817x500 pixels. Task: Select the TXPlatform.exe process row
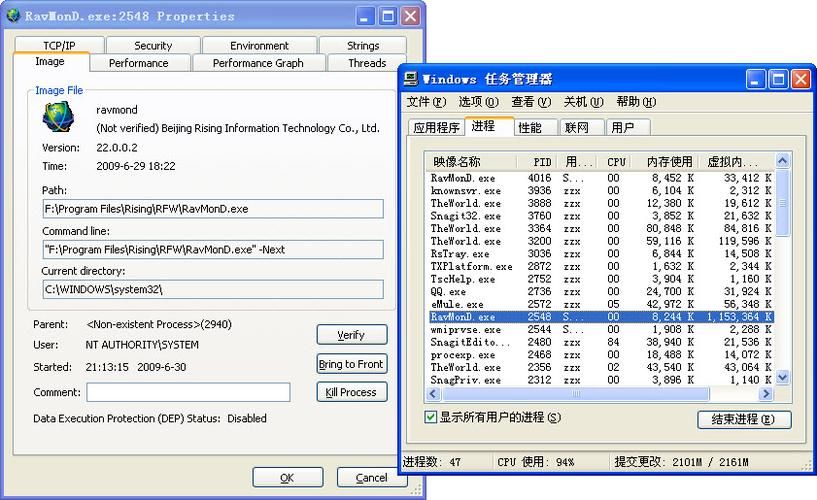(x=601, y=266)
